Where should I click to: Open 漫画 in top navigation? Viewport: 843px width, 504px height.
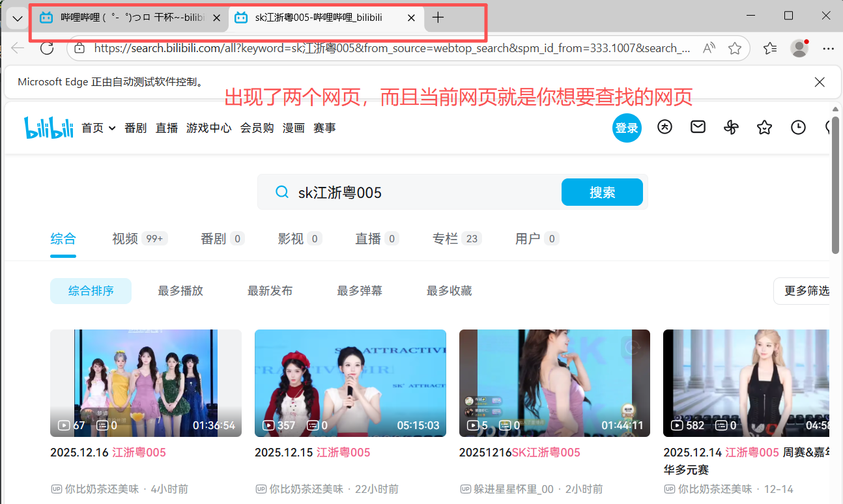click(x=293, y=128)
